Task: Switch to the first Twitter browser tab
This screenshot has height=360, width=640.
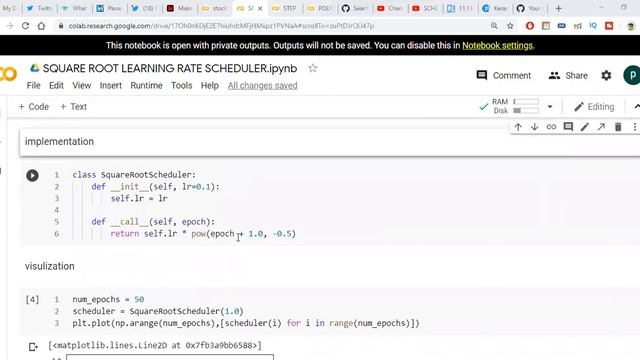Action: click(40, 8)
